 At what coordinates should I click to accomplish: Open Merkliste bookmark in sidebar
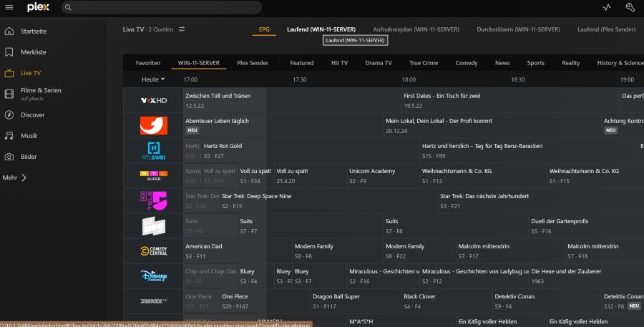tap(34, 52)
